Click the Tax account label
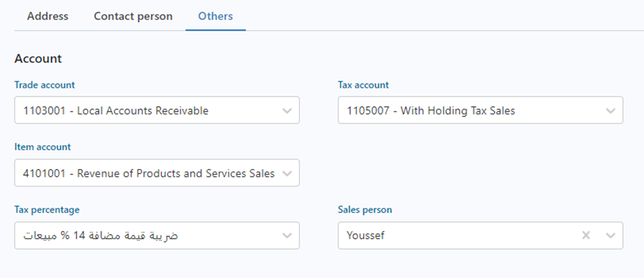The width and height of the screenshot is (644, 278). 364,85
